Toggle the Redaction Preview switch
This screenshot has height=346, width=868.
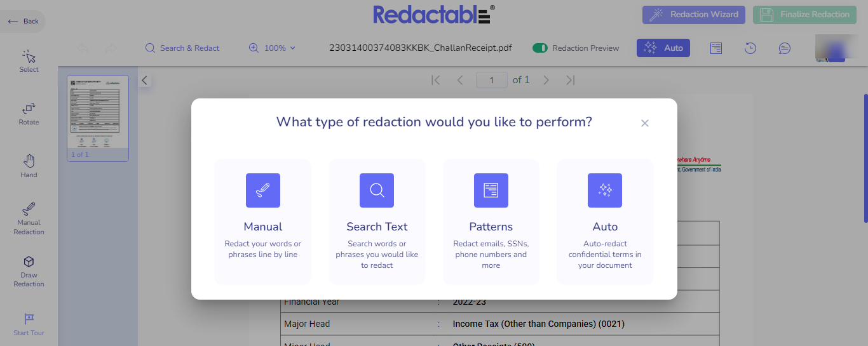[540, 48]
